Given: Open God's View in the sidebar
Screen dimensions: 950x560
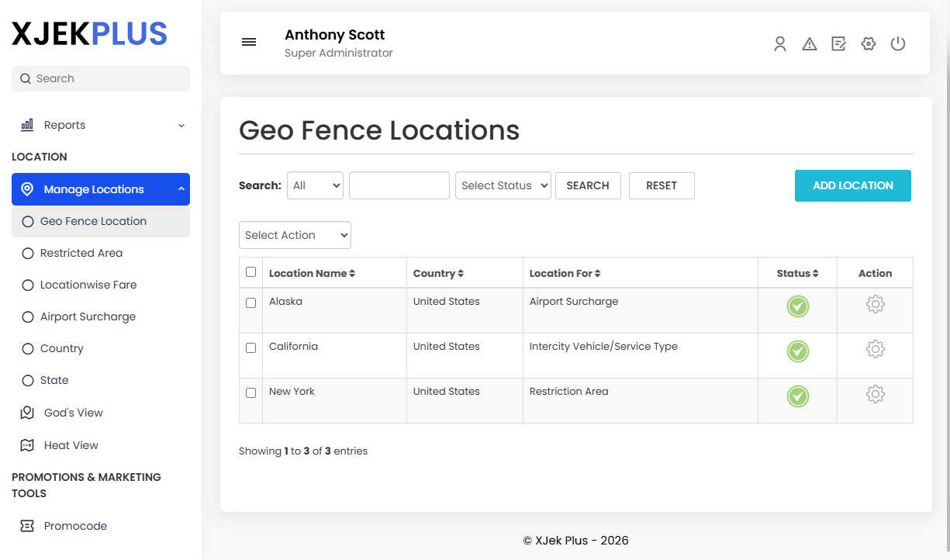Looking at the screenshot, I should tap(71, 412).
